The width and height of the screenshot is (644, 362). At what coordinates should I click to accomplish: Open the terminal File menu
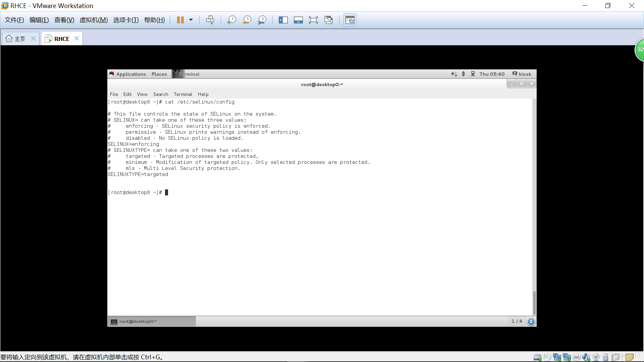pos(114,95)
